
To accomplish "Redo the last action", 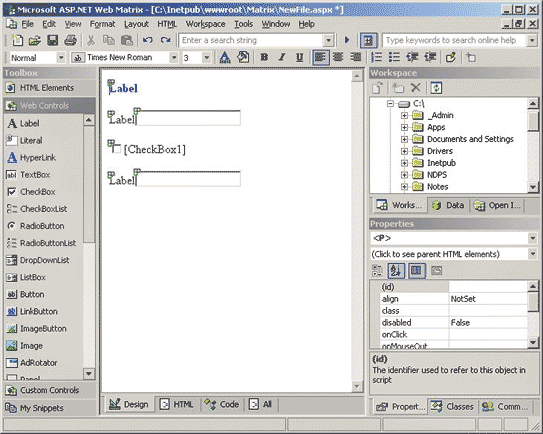I will [x=166, y=41].
